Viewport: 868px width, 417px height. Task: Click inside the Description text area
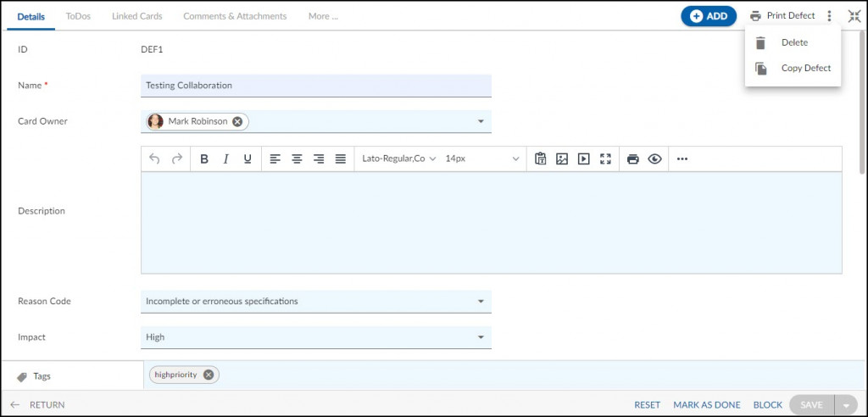[x=492, y=223]
